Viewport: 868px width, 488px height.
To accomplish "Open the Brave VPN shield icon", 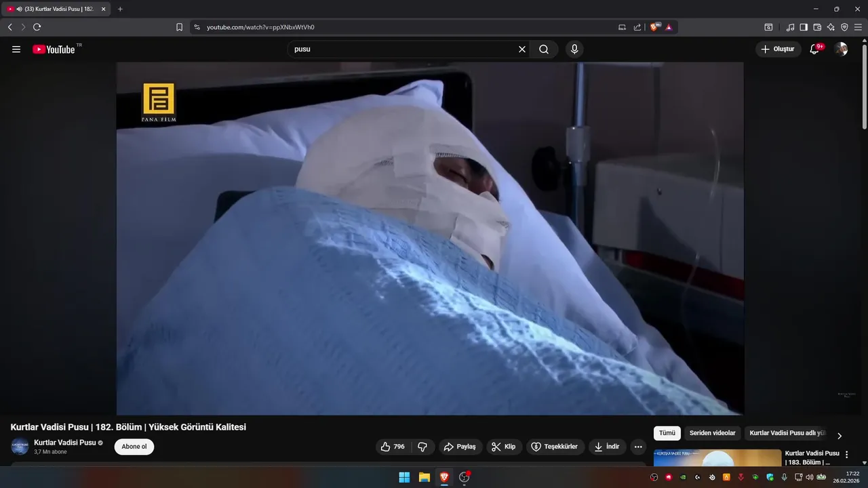I will [844, 27].
